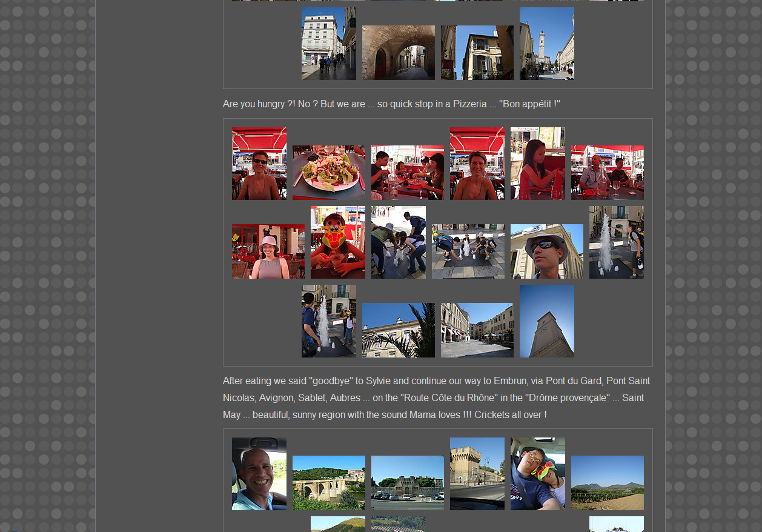This screenshot has width=762, height=532.
Task: View the group eating pizza at table photo
Action: point(407,173)
